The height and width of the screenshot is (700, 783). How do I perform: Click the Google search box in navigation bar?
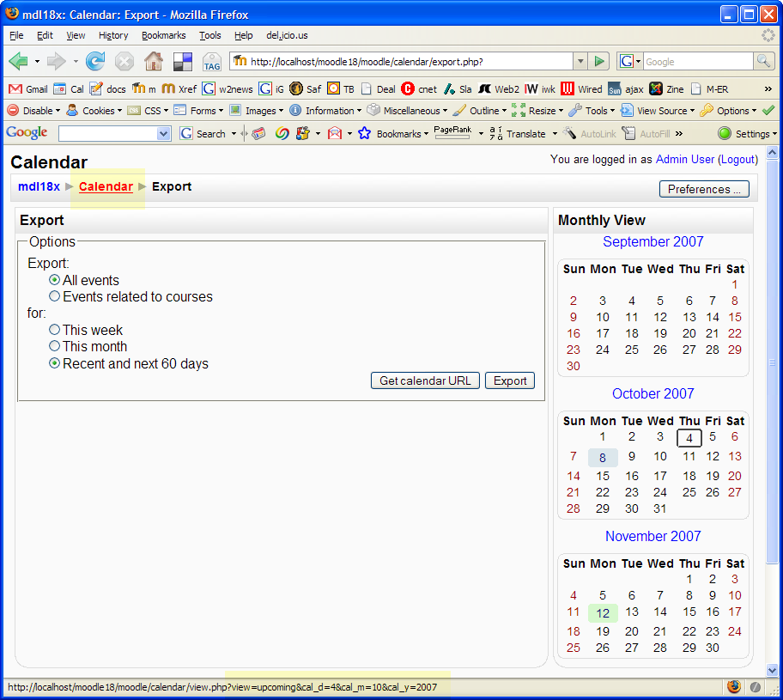[698, 62]
